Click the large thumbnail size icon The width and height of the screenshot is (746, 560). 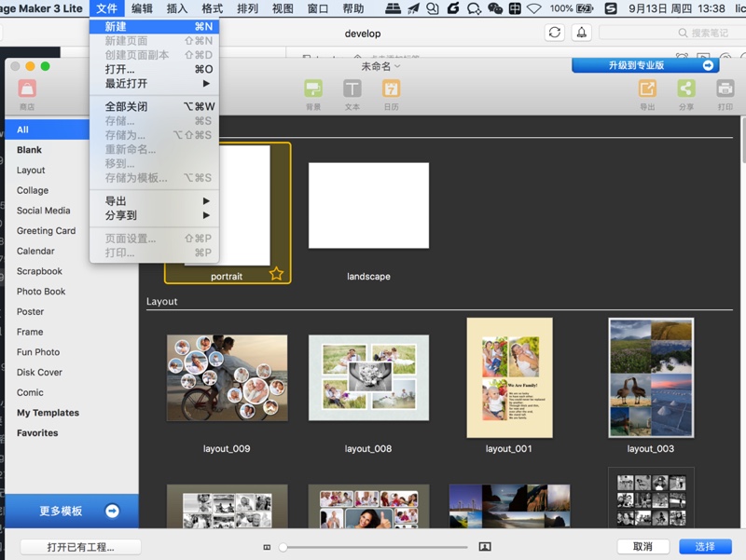coord(485,547)
